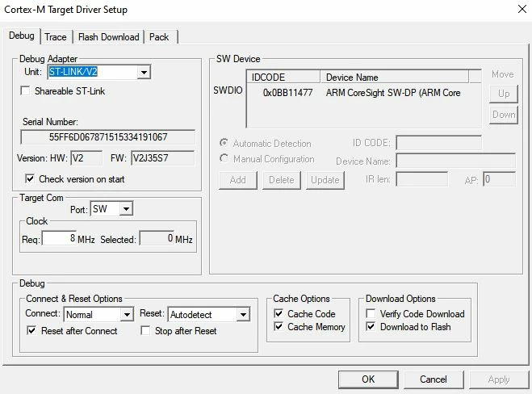Select IDCODE column header
532x394 pixels.
[283, 77]
